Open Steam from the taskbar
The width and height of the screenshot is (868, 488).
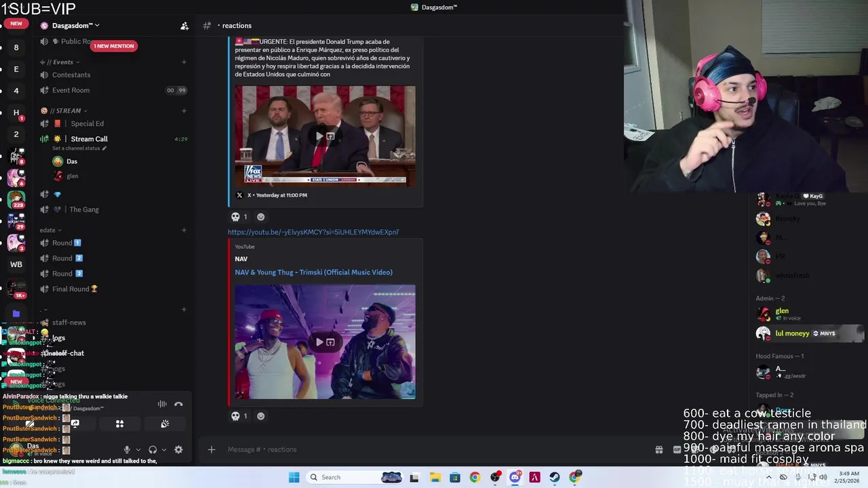[555, 477]
